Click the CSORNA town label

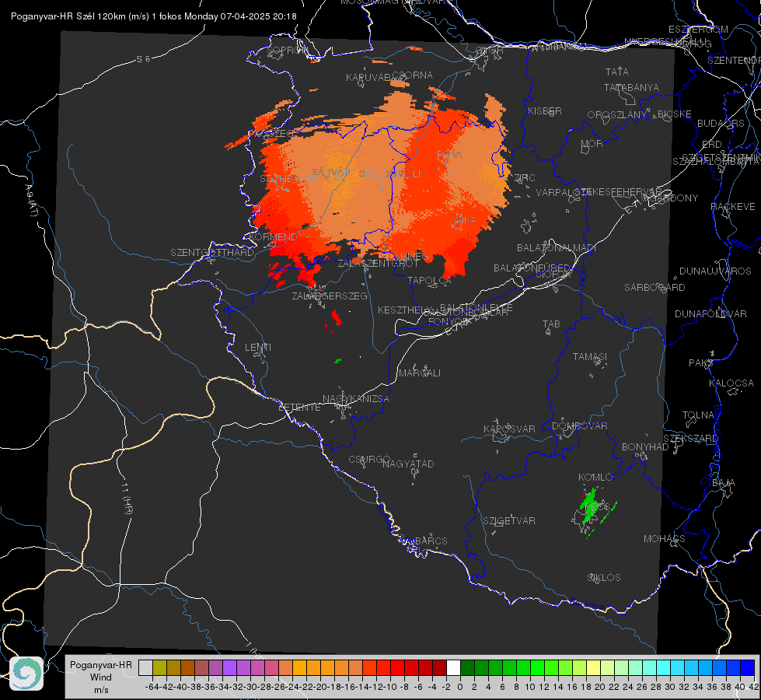(413, 75)
